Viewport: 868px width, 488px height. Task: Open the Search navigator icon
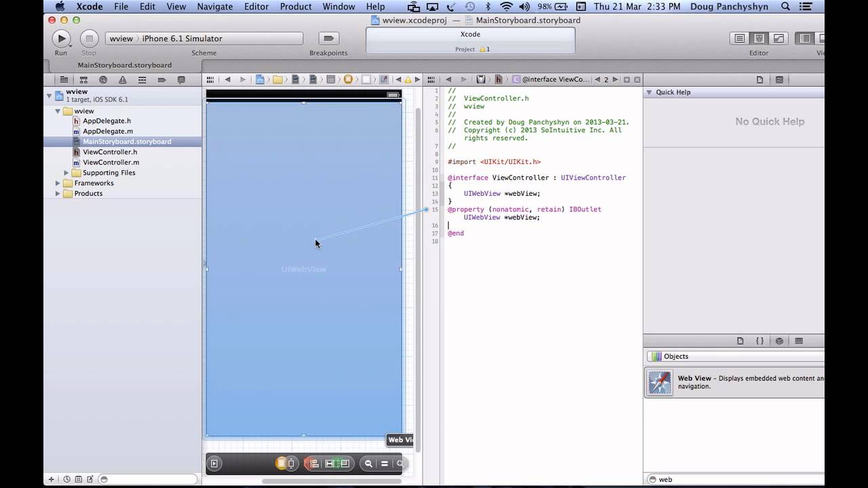point(103,79)
